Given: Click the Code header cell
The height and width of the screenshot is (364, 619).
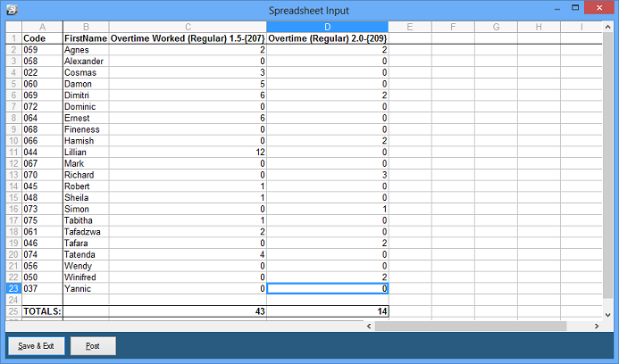Looking at the screenshot, I should (42, 38).
